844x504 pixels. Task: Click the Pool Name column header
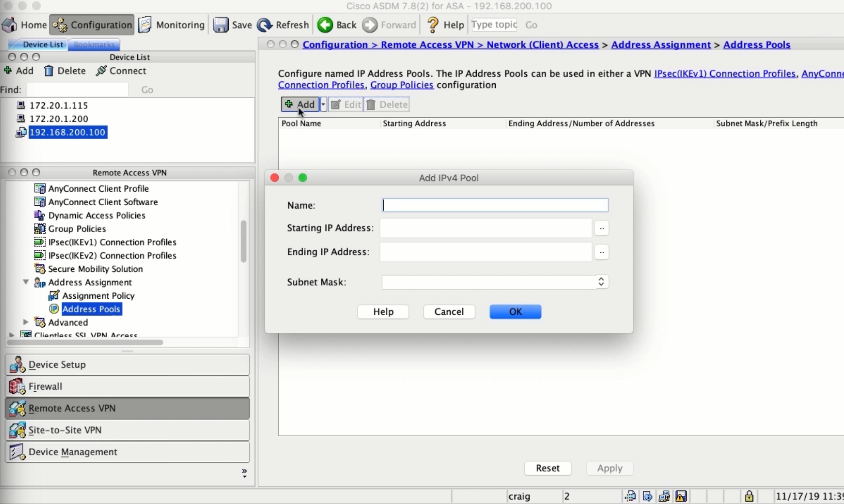tap(329, 124)
